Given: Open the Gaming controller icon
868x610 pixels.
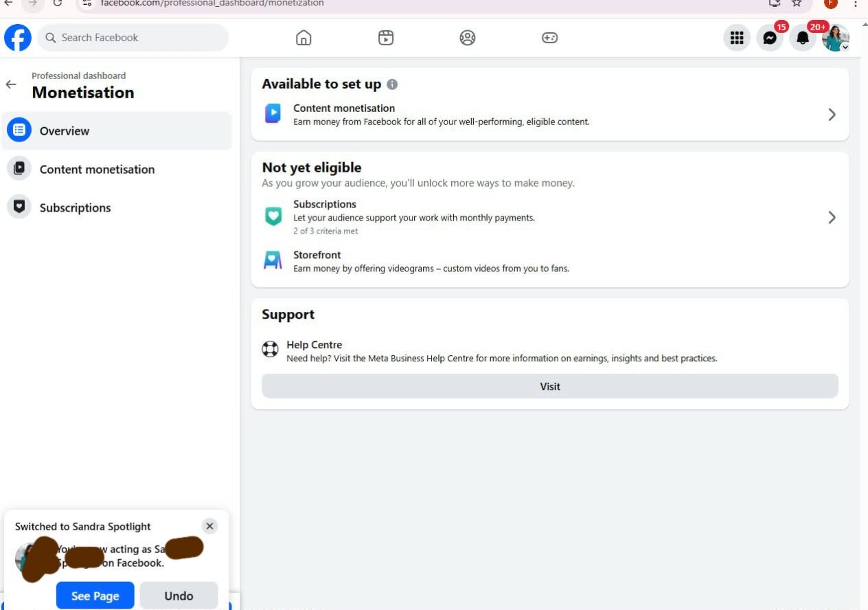Looking at the screenshot, I should (550, 38).
